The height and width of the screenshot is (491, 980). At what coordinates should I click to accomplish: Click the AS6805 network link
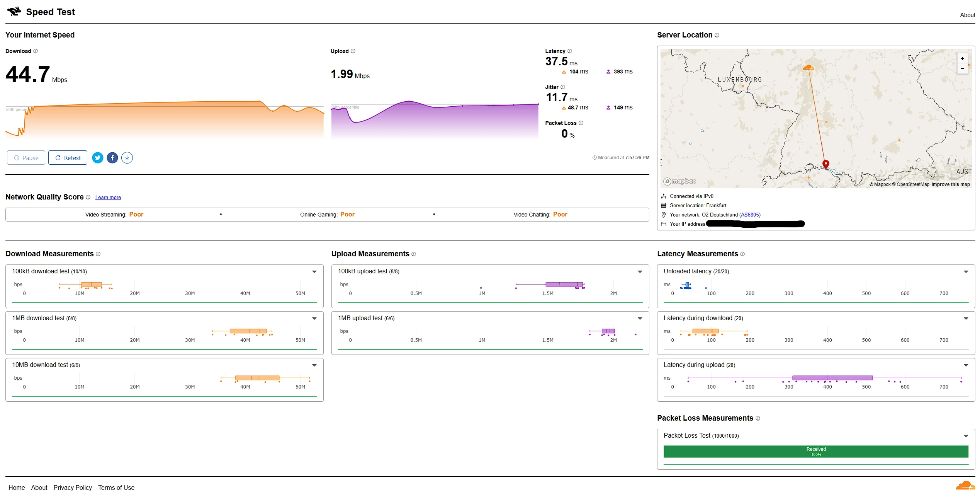click(750, 215)
